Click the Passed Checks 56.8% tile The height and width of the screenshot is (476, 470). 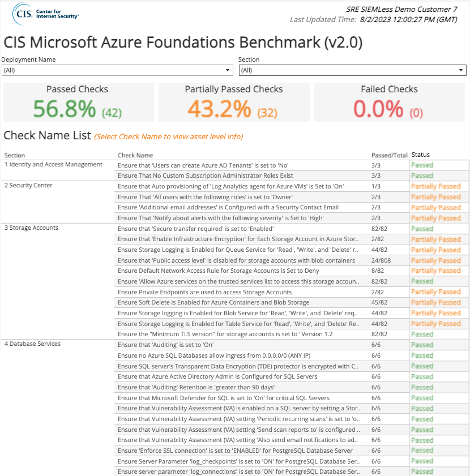[79, 102]
